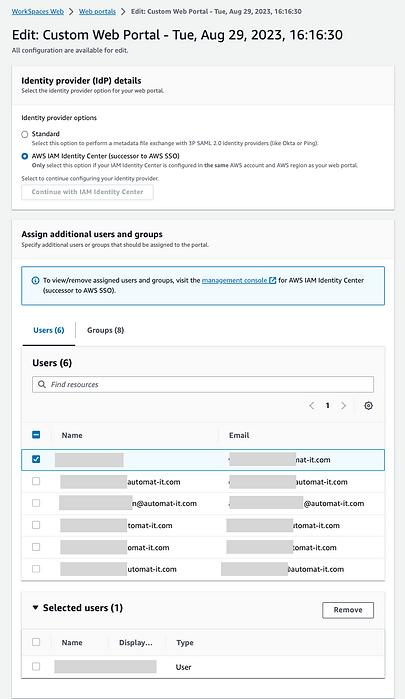Click the Find resources search field
The height and width of the screenshot is (699, 405).
pyautogui.click(x=203, y=384)
